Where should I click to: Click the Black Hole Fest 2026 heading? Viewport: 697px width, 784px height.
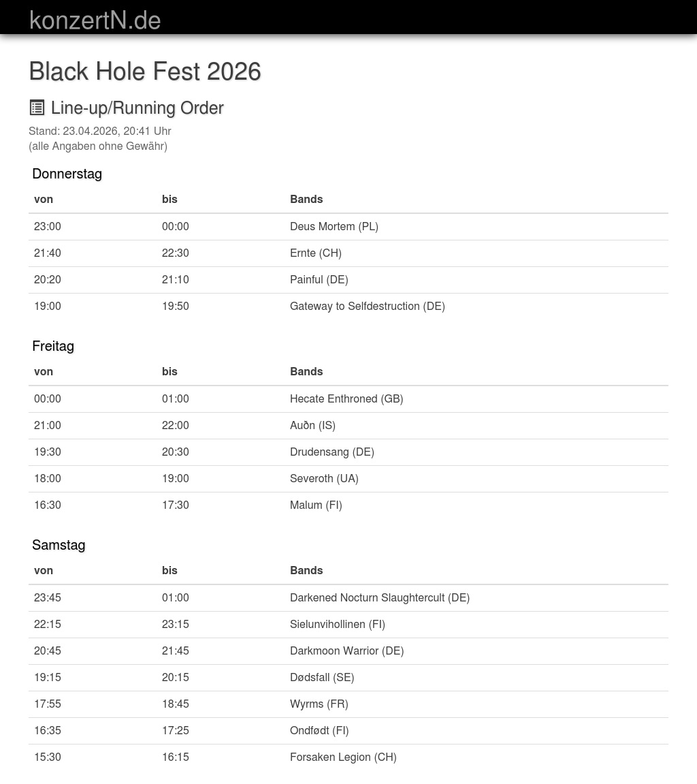145,71
